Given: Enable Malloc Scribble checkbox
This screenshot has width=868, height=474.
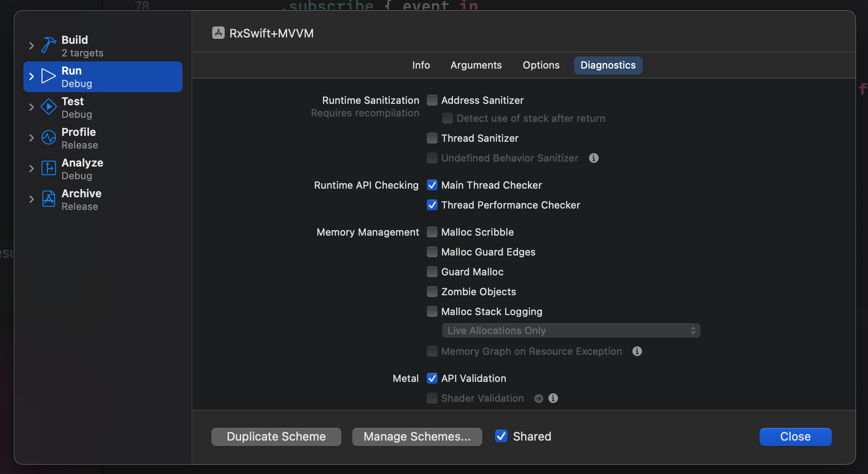Looking at the screenshot, I should [432, 232].
